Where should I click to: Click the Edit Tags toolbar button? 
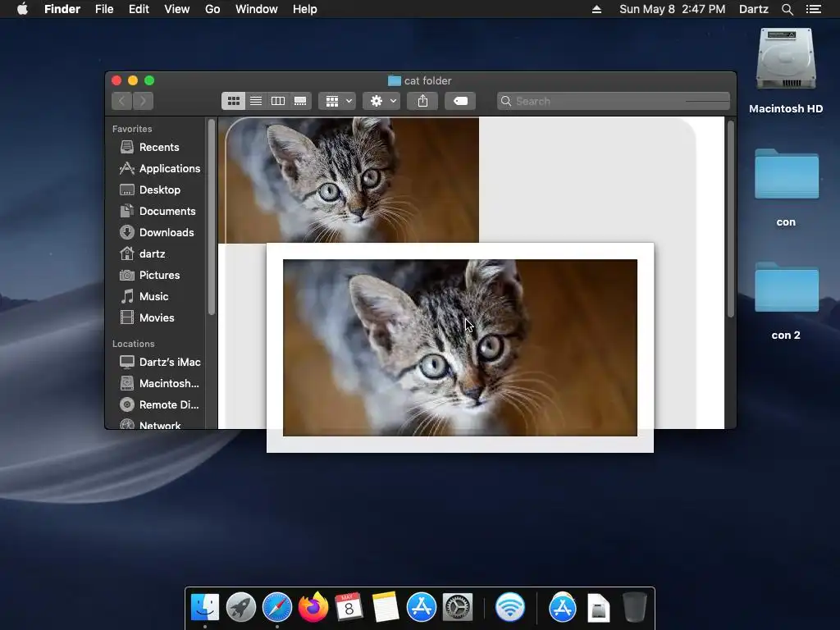(460, 101)
